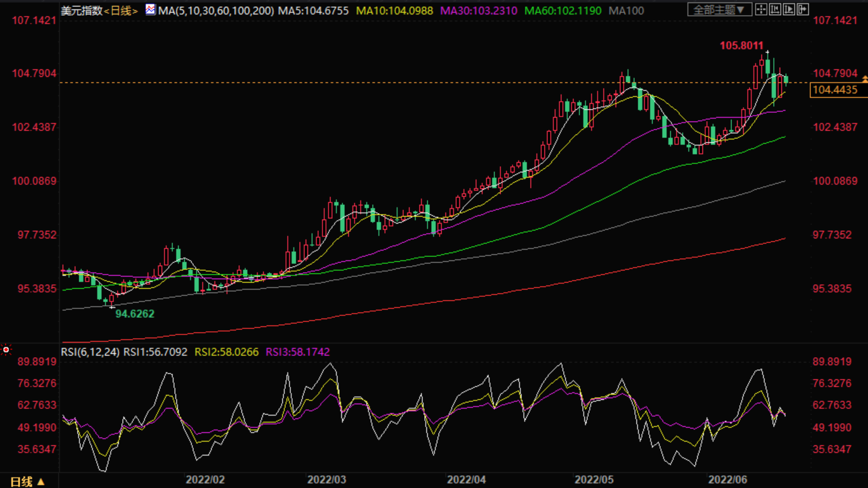This screenshot has height=488, width=868.
Task: Click the play-forward range icon
Action: click(788, 9)
